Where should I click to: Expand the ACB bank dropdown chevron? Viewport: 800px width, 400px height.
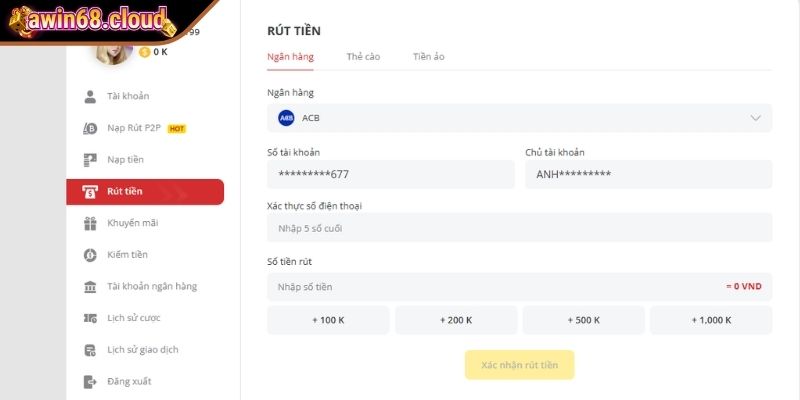pyautogui.click(x=755, y=118)
